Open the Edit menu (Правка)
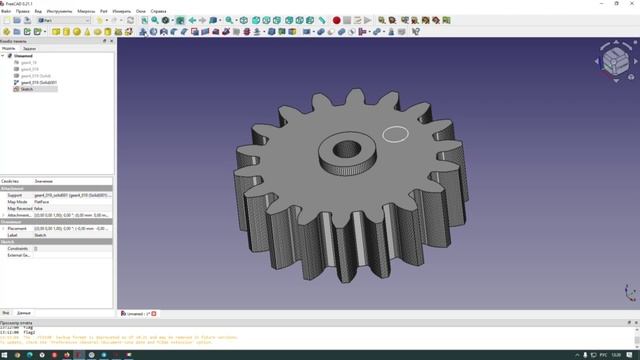 pyautogui.click(x=22, y=11)
